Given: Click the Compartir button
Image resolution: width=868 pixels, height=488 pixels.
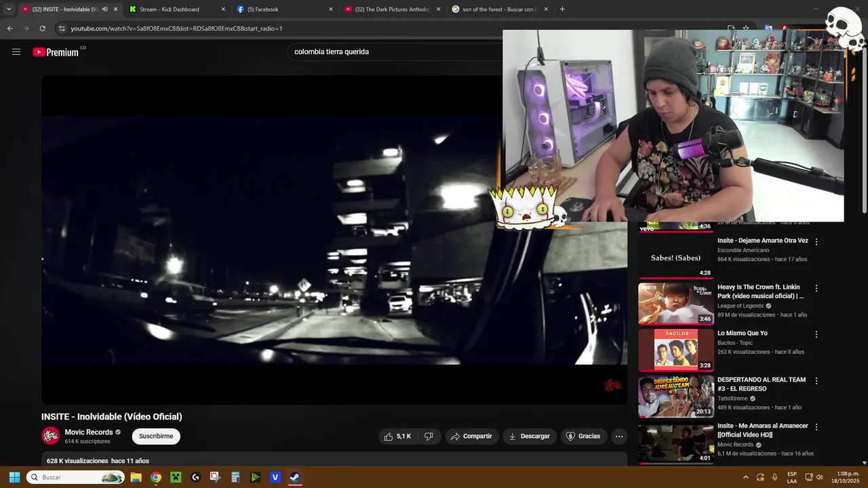Looking at the screenshot, I should 472,436.
